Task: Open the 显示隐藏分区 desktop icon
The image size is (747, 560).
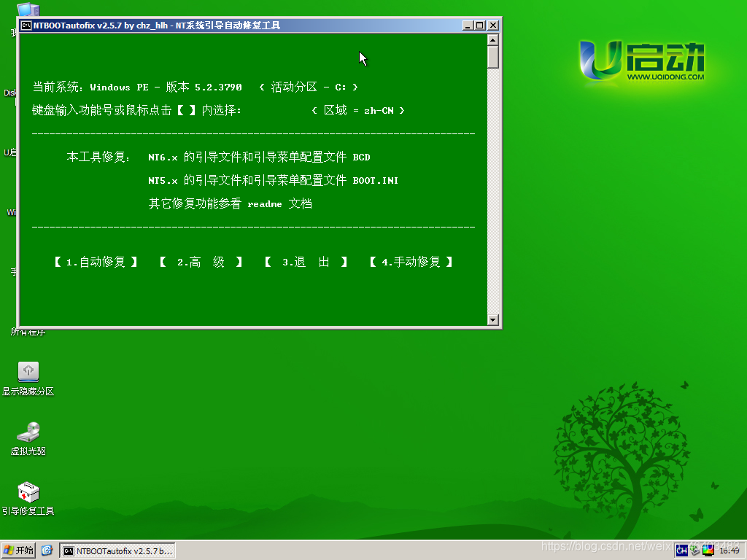Action: tap(28, 378)
